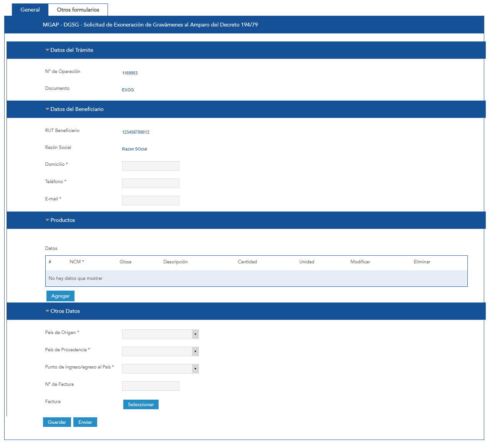Focus the Teléfono text box
This screenshot has width=490, height=448.
(x=151, y=183)
